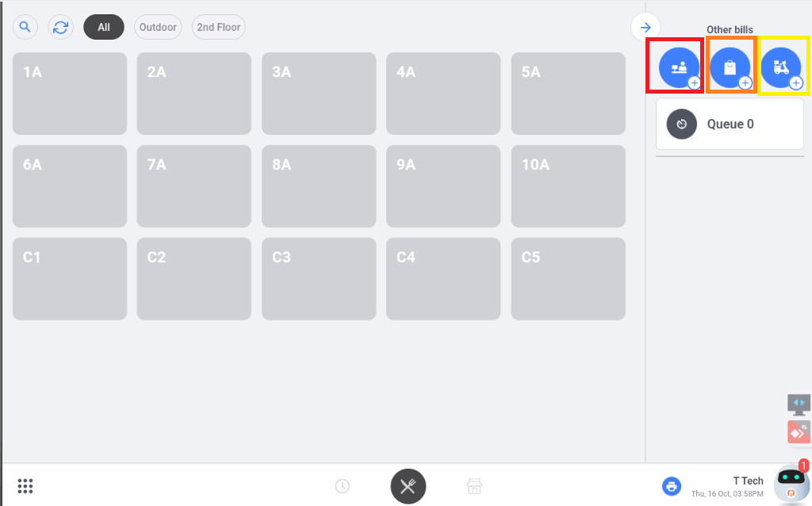
Task: Open the robot assistant chat
Action: (791, 484)
